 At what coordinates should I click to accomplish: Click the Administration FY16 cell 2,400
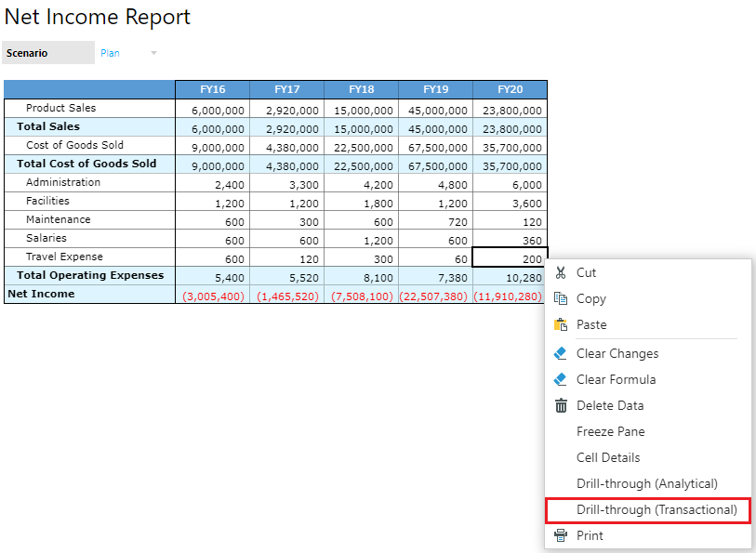tap(213, 183)
